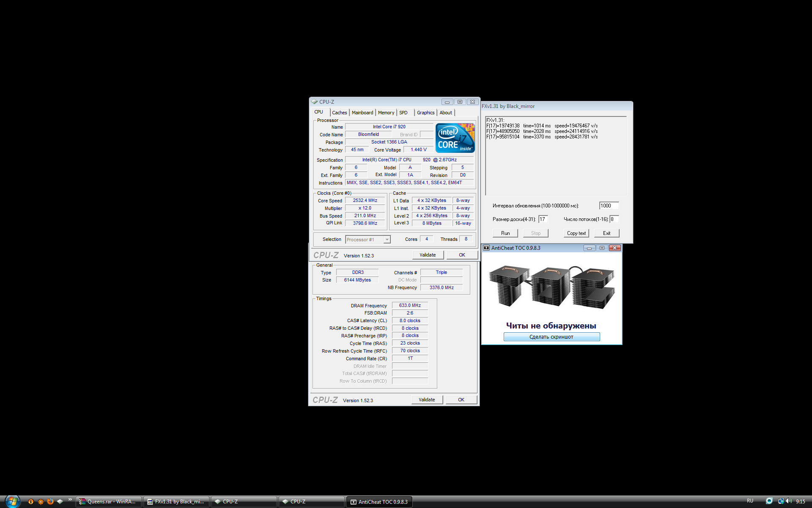Click the Channels value Triple

(442, 273)
